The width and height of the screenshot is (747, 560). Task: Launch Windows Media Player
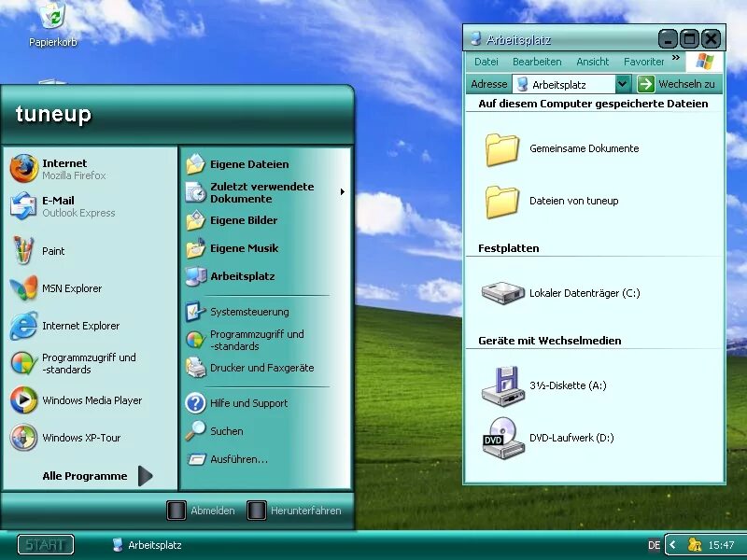click(x=77, y=400)
